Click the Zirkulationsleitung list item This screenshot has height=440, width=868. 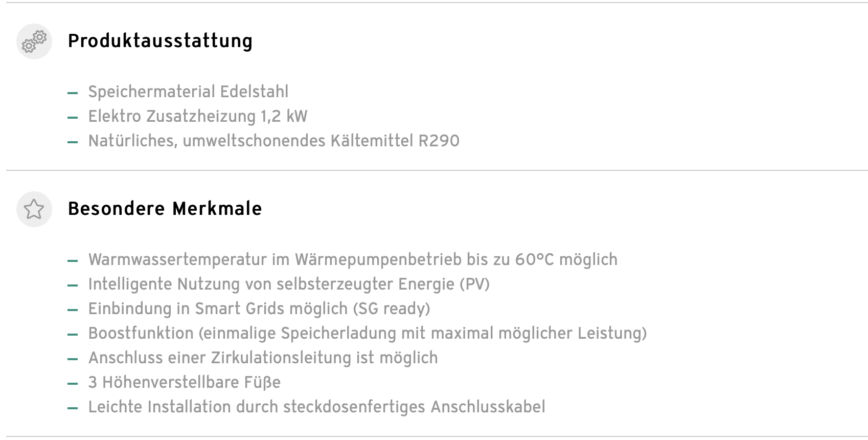(x=263, y=358)
